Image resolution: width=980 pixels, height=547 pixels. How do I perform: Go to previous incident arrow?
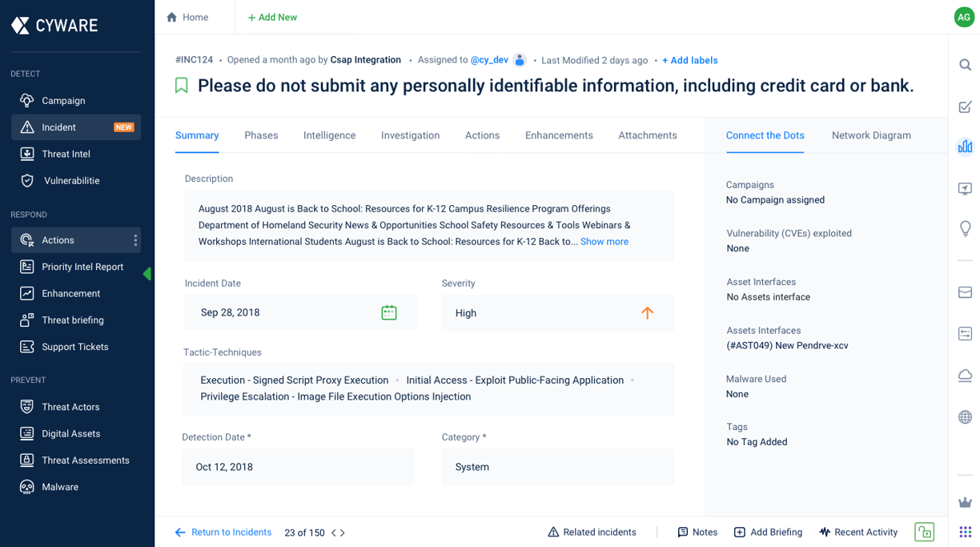(x=334, y=533)
